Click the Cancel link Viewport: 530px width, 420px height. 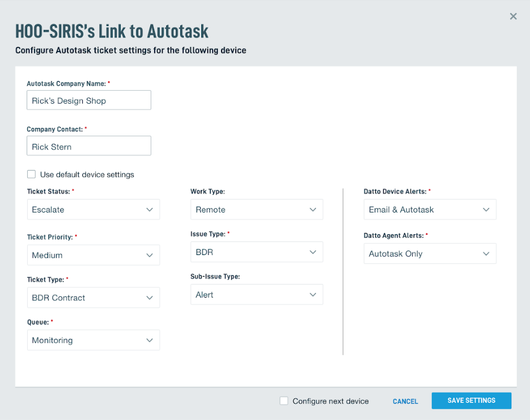(405, 401)
